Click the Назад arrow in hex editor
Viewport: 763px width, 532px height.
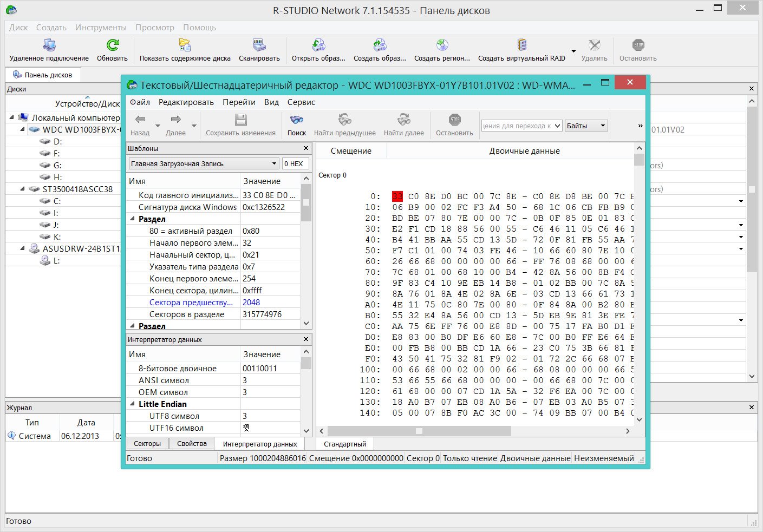(x=140, y=120)
